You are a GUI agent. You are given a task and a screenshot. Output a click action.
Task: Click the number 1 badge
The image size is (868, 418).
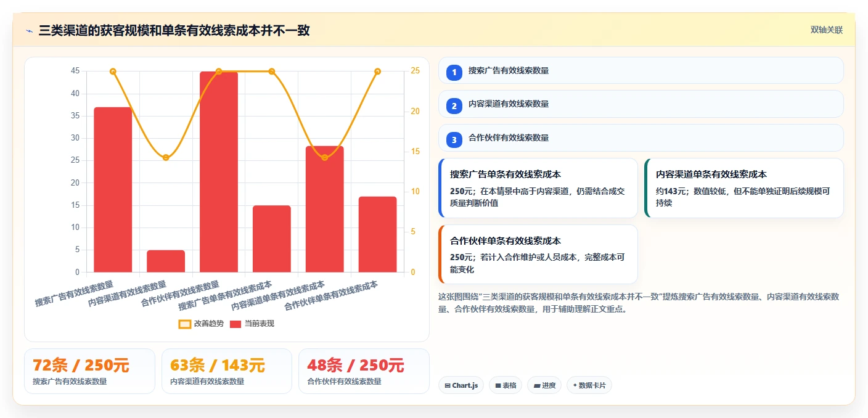454,72
